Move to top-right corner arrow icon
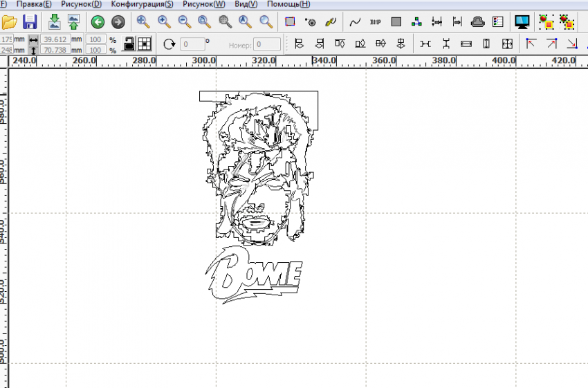Viewport: 588px width, 388px height. click(551, 44)
